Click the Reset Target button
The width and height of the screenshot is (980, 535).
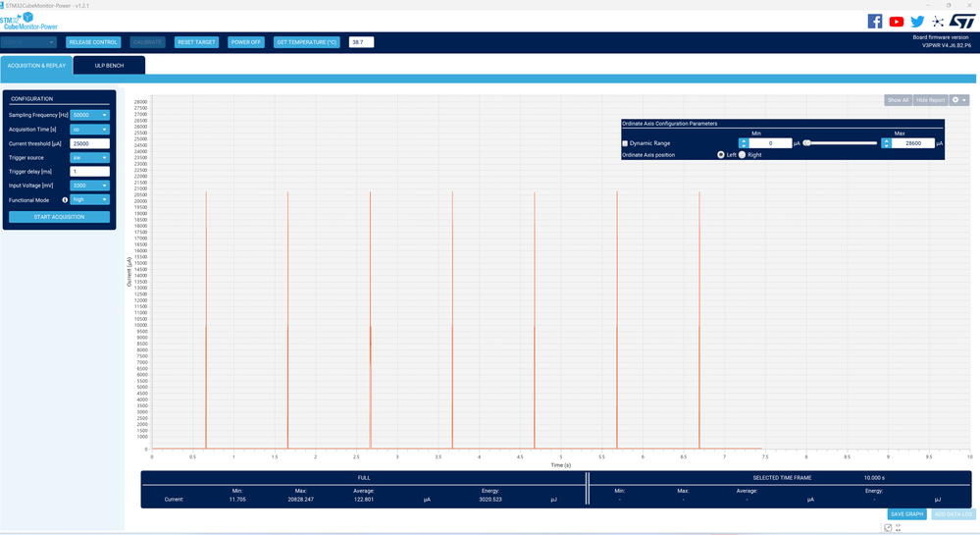tap(196, 42)
